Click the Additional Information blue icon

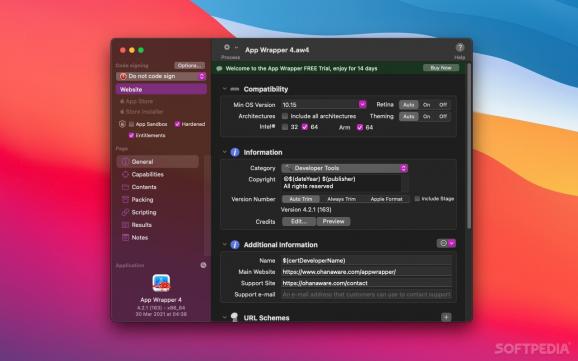click(235, 245)
